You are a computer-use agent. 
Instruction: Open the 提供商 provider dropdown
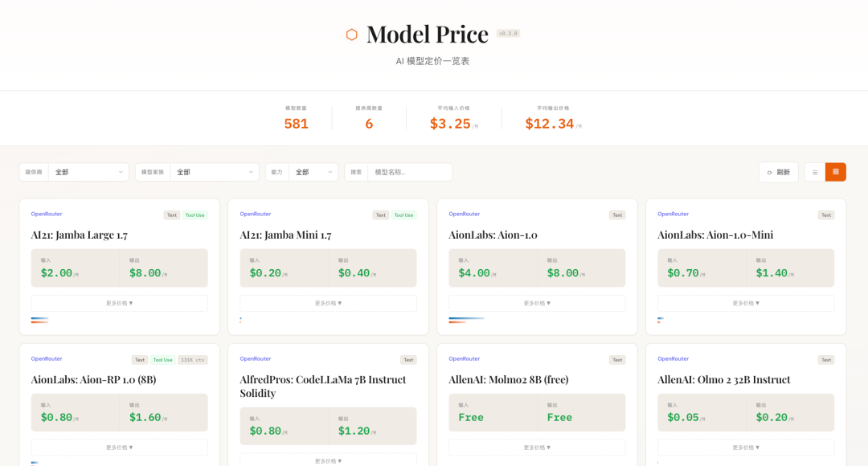[x=88, y=172]
